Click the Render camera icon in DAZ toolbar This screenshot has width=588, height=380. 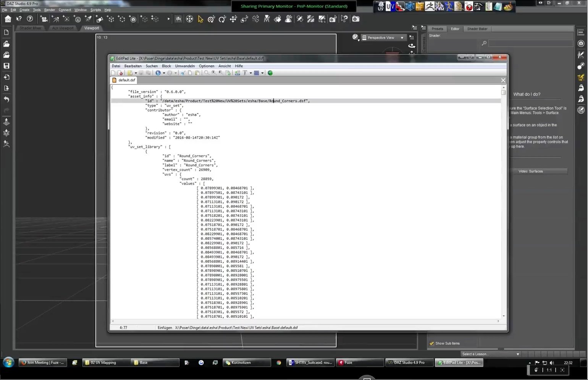pos(355,19)
